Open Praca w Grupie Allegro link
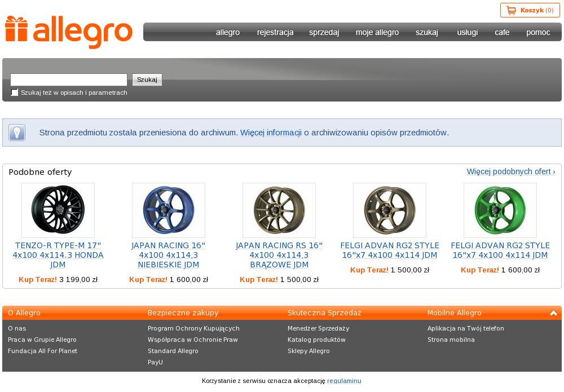 (x=42, y=340)
